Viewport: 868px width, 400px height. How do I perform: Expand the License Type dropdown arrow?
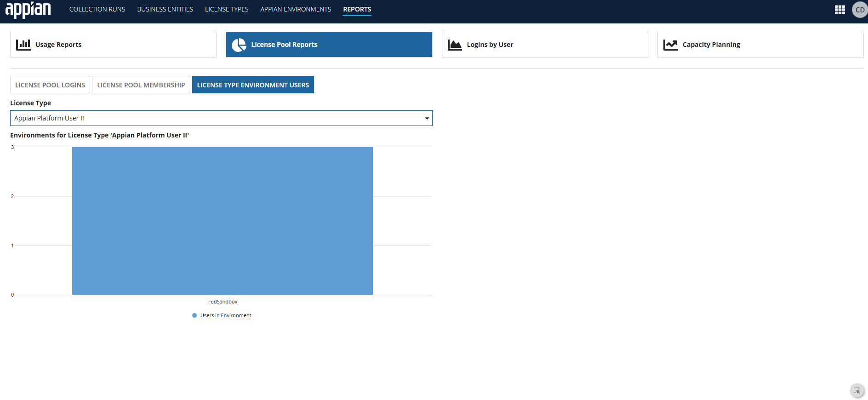point(427,118)
